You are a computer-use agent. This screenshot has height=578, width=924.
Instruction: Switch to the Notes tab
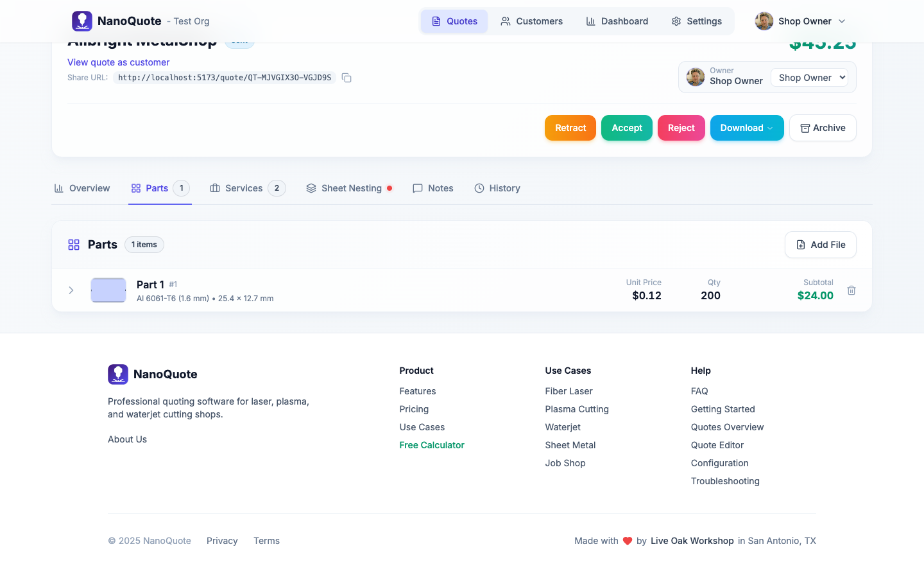[x=433, y=188]
